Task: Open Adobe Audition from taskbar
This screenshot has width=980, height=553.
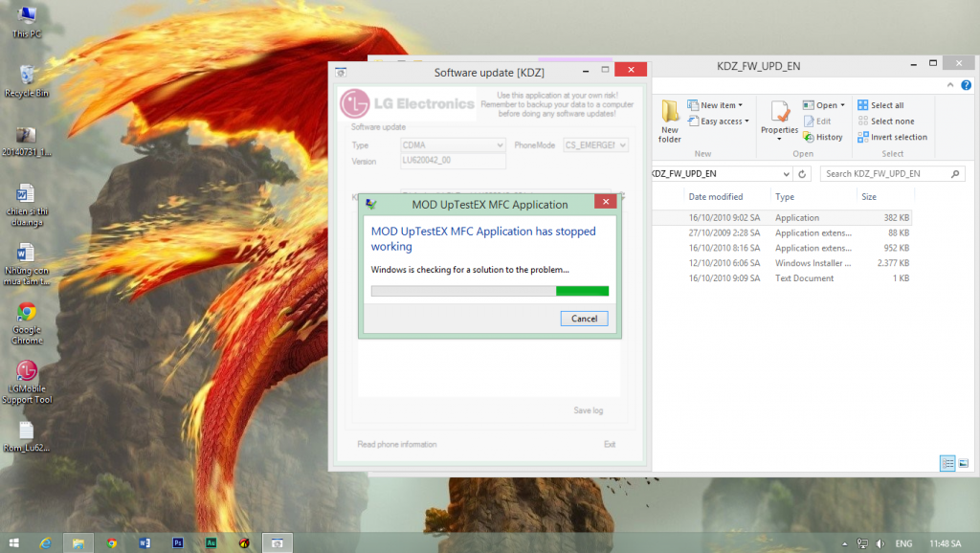Action: (211, 543)
